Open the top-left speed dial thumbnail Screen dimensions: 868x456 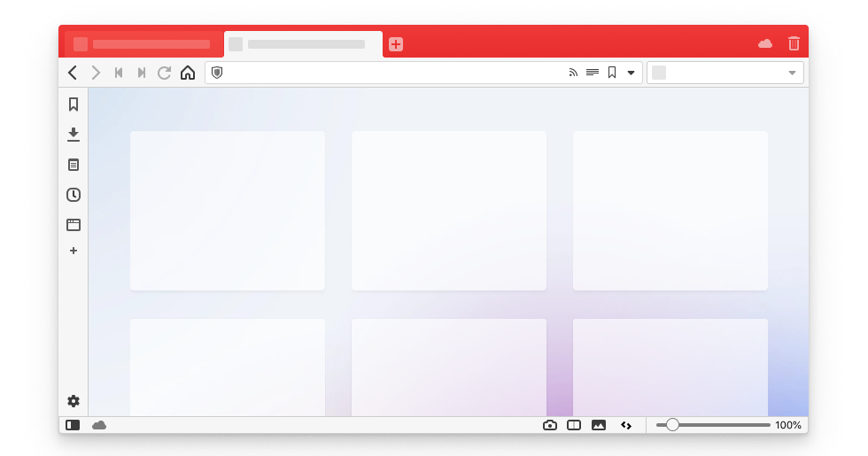pos(228,210)
